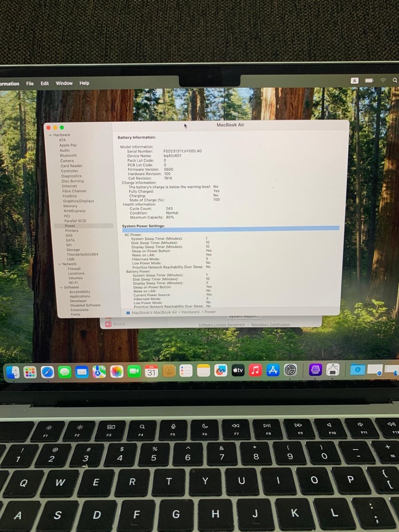Click the computer icon in the path bar

(x=128, y=312)
